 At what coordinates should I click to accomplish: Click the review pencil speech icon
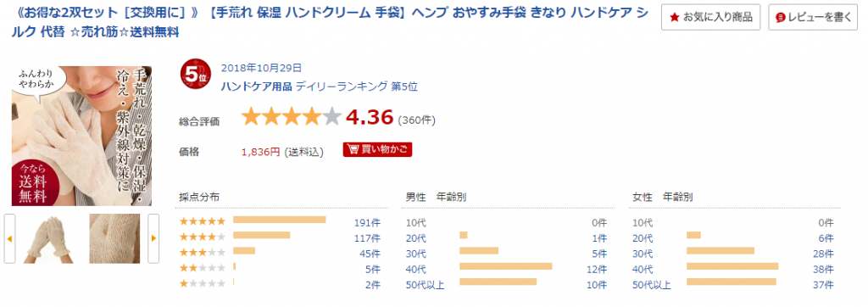(781, 18)
